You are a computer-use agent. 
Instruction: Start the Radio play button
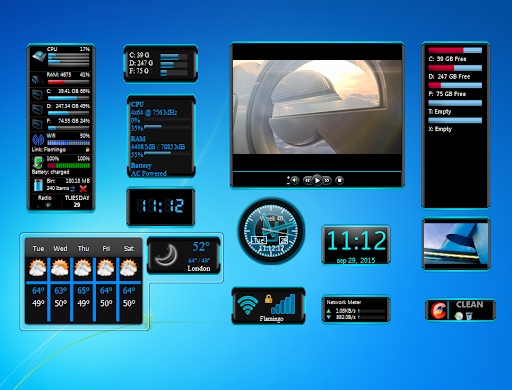click(48, 206)
